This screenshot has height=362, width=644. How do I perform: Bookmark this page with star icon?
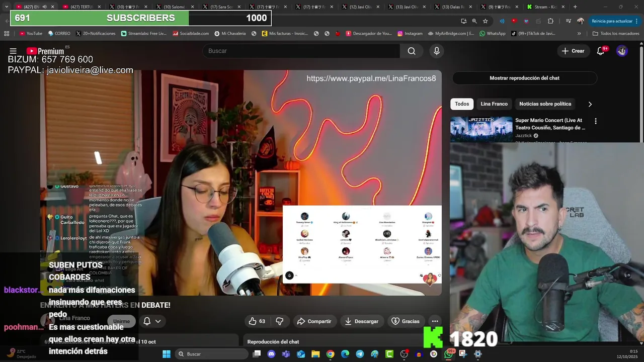[x=485, y=21]
